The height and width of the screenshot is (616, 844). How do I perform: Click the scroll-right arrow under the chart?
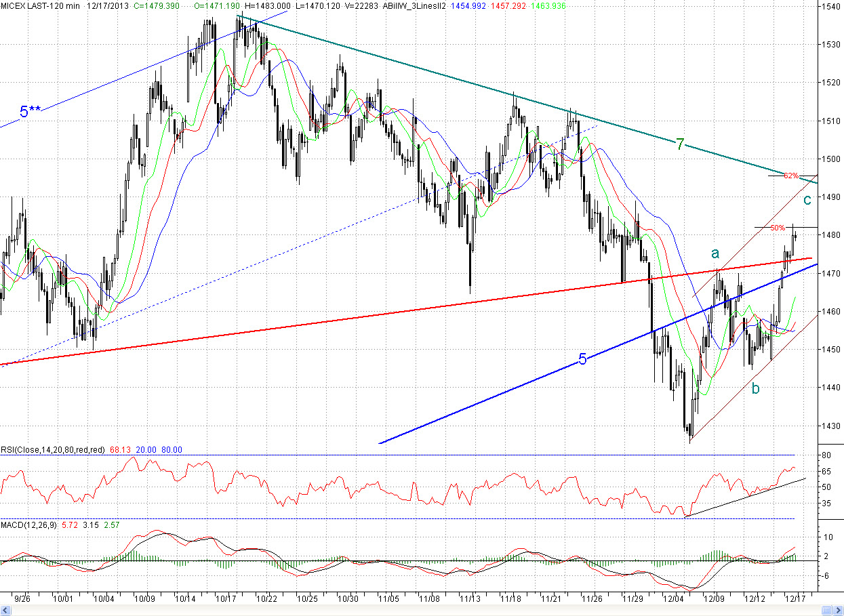pyautogui.click(x=838, y=610)
